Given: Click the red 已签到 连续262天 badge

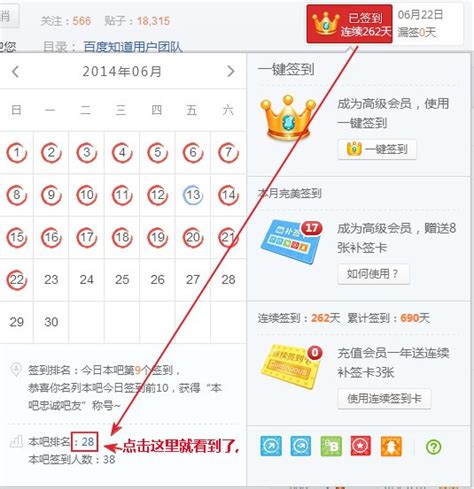Looking at the screenshot, I should (349, 24).
